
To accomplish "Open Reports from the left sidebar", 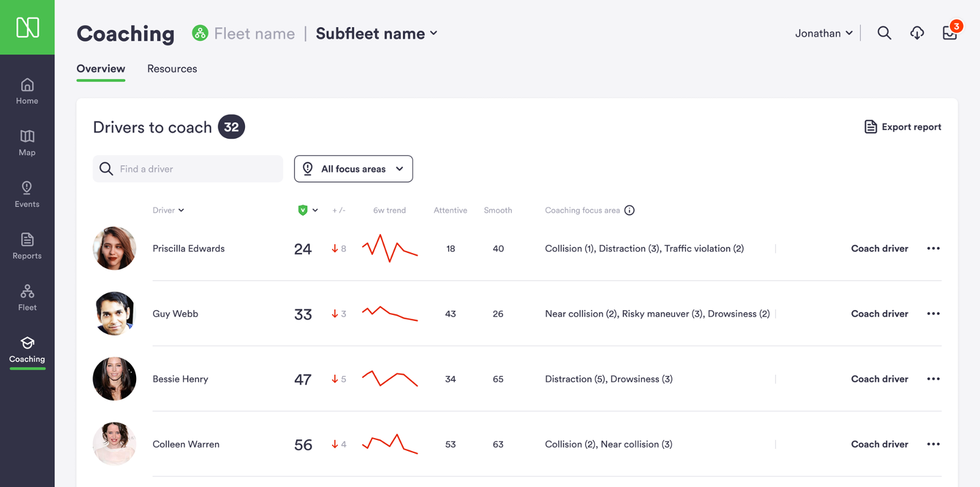I will click(27, 246).
